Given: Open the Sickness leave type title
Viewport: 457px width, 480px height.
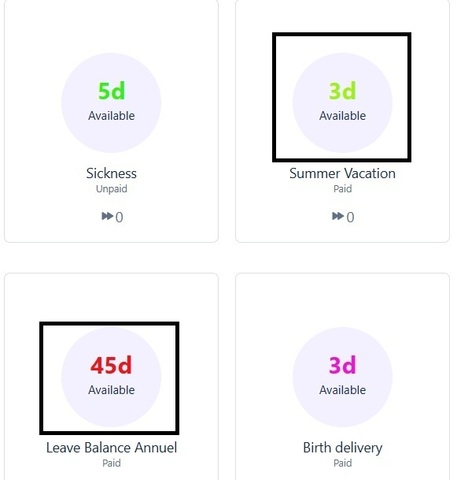Looking at the screenshot, I should pos(111,173).
